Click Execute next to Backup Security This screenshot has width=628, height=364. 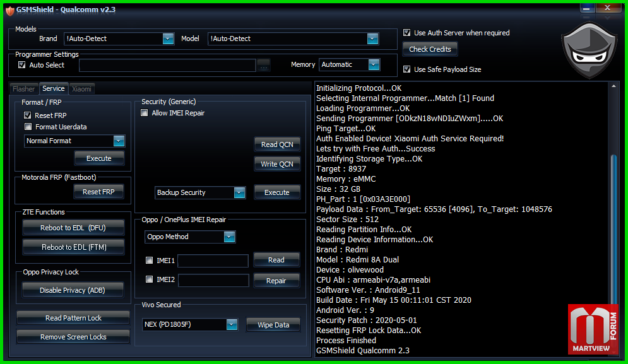pos(276,192)
